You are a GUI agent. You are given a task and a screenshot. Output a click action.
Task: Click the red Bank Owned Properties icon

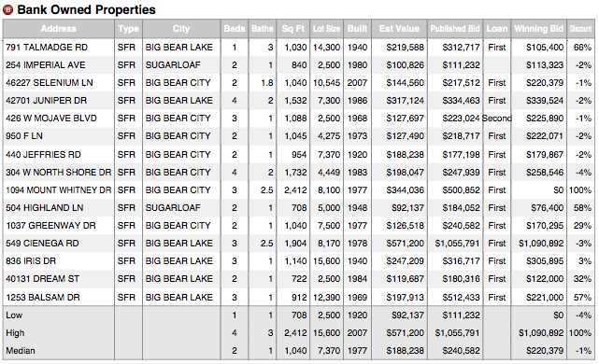8,10
